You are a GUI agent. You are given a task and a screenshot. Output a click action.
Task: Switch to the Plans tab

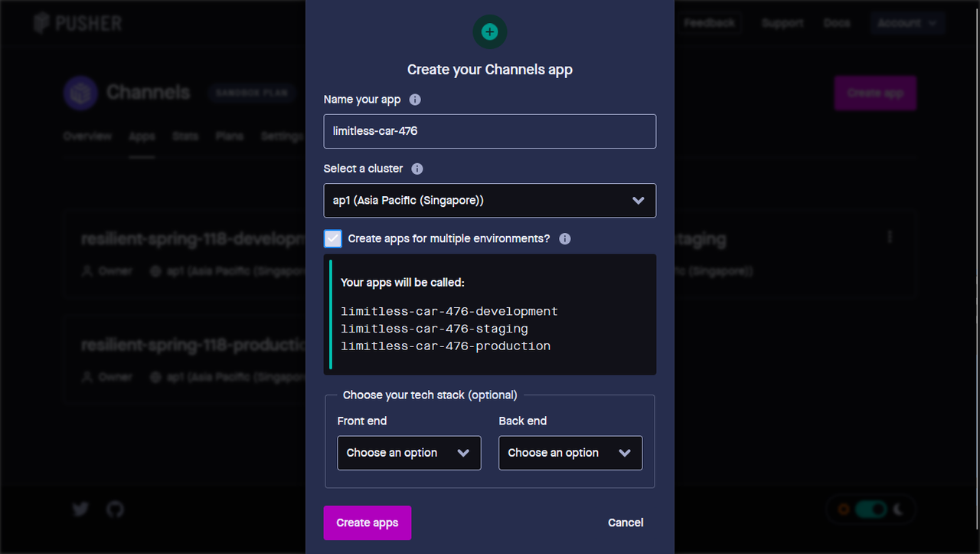230,136
